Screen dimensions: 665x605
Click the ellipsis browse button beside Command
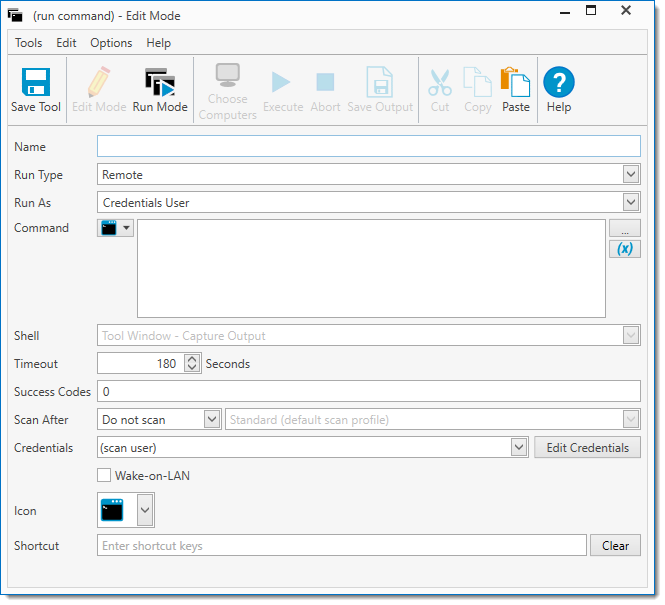click(x=625, y=229)
